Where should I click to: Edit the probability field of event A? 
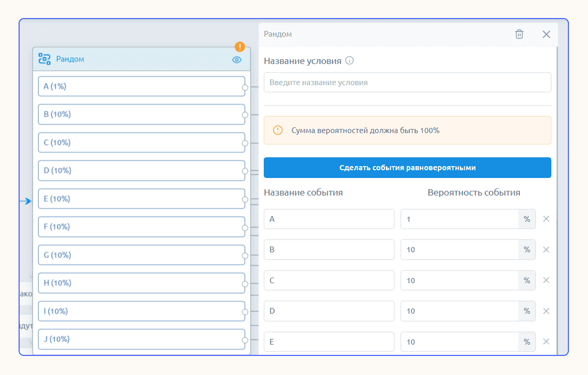(459, 219)
